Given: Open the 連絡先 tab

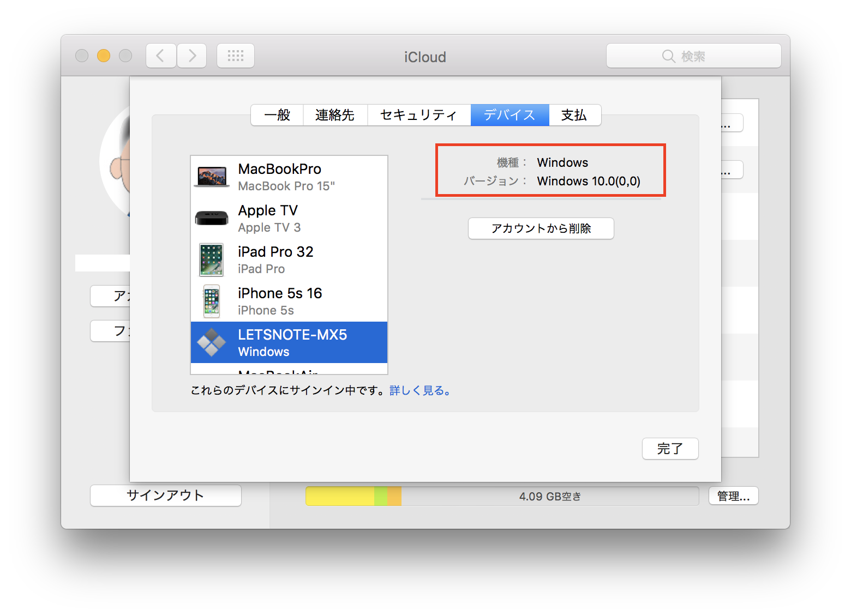Looking at the screenshot, I should click(x=335, y=115).
